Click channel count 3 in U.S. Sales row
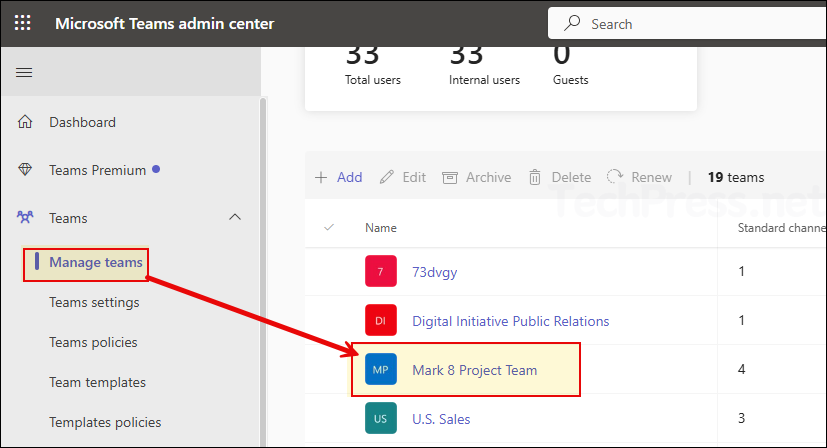Viewport: 827px width, 448px height. pos(742,418)
